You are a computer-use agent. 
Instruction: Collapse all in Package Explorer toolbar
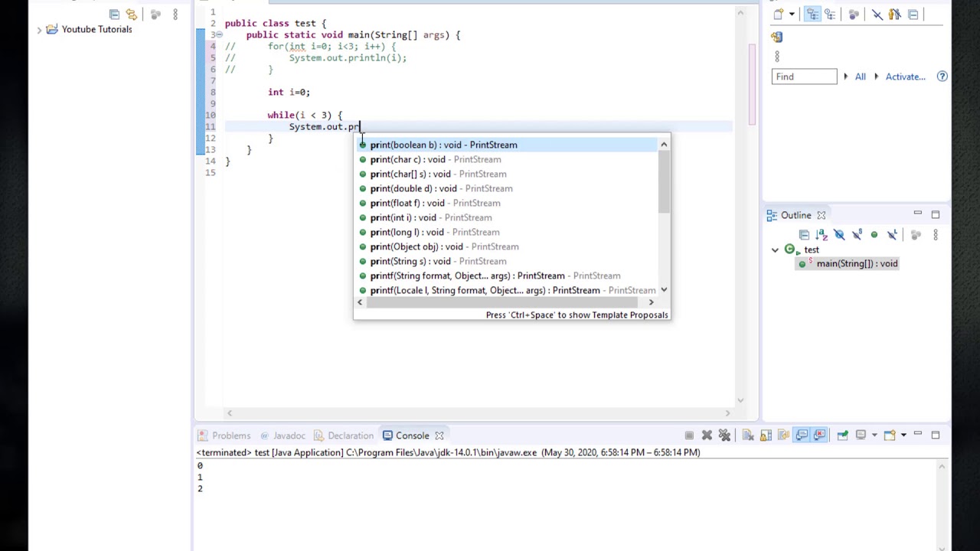pyautogui.click(x=114, y=14)
